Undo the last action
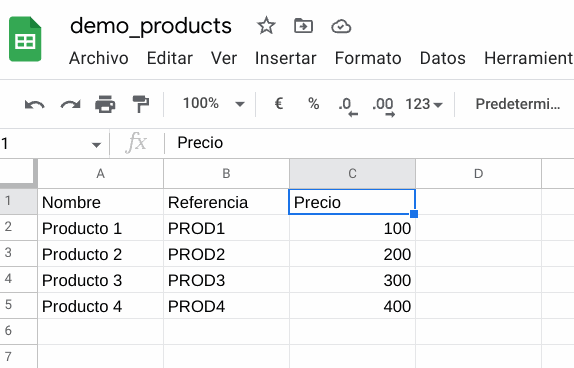This screenshot has height=368, width=574. [35, 104]
